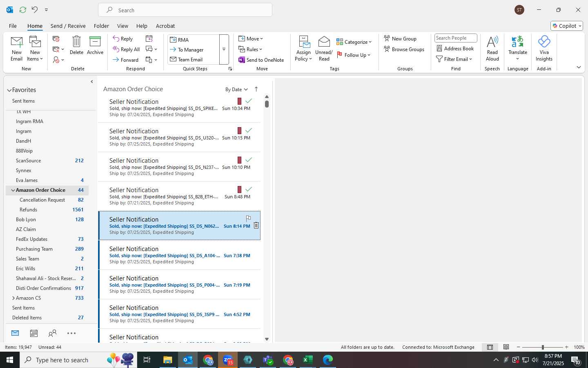The image size is (588, 368).
Task: Open Excel from the taskbar
Action: point(308,360)
